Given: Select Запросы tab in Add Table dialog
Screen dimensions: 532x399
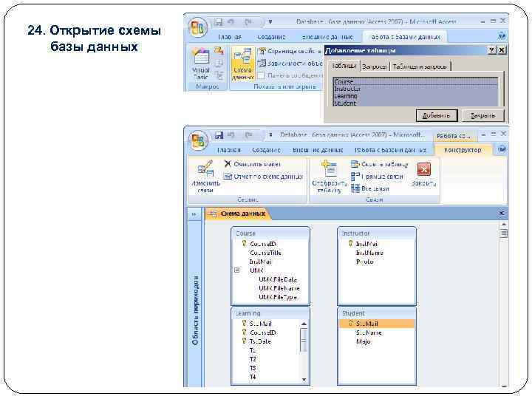Looking at the screenshot, I should [x=374, y=66].
